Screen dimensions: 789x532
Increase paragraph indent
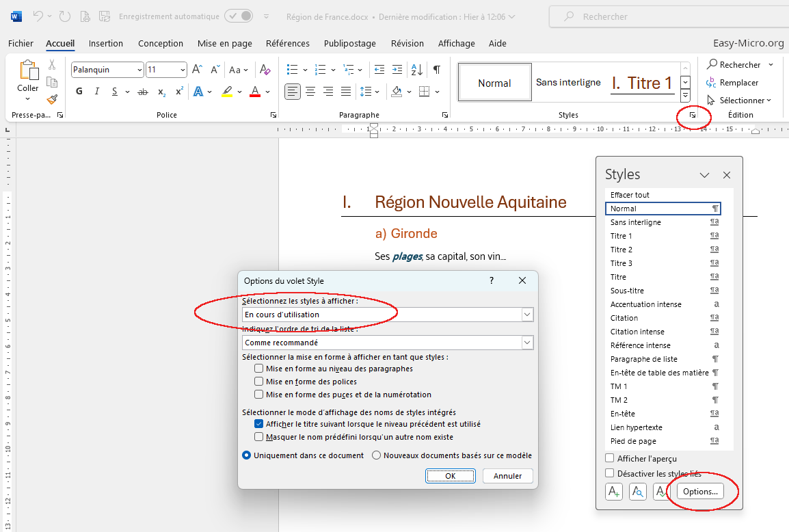(397, 70)
